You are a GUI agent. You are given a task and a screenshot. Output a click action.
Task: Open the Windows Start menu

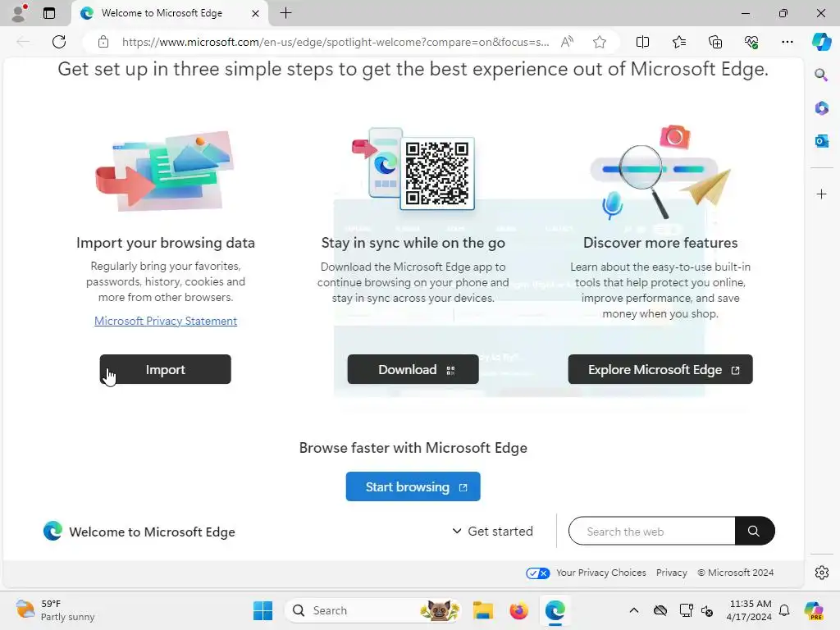262,610
